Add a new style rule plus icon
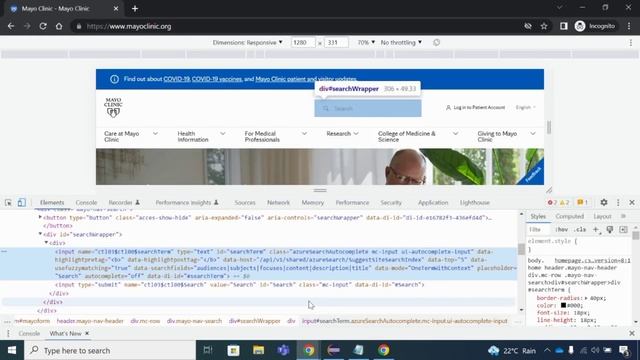 point(596,230)
